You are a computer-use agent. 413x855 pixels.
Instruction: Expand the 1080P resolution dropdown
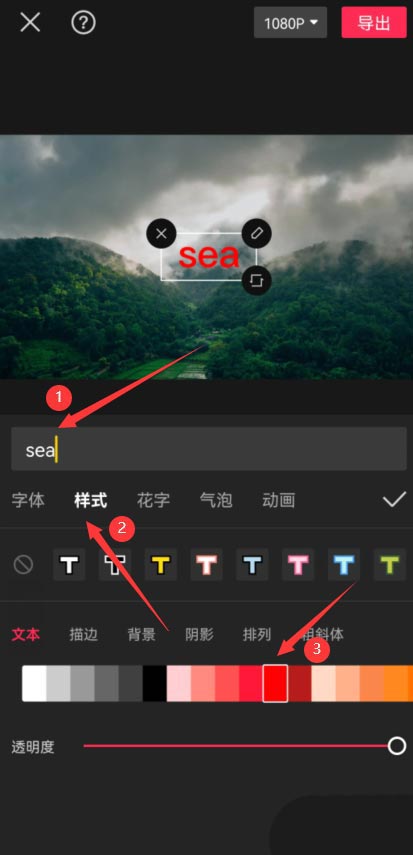coord(290,23)
